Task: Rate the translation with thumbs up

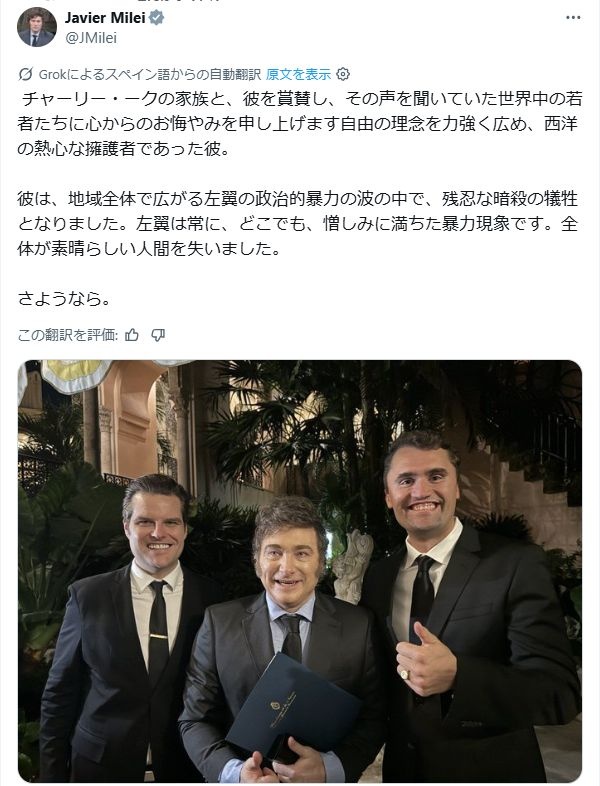Action: (x=132, y=335)
